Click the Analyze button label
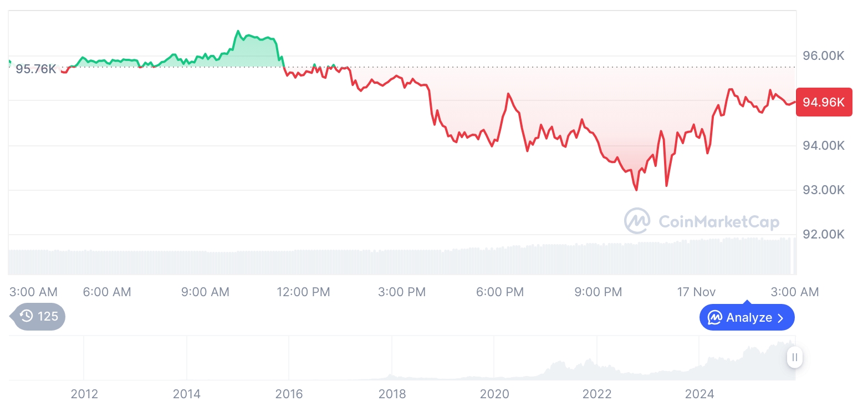This screenshot has height=406, width=868. click(x=749, y=318)
